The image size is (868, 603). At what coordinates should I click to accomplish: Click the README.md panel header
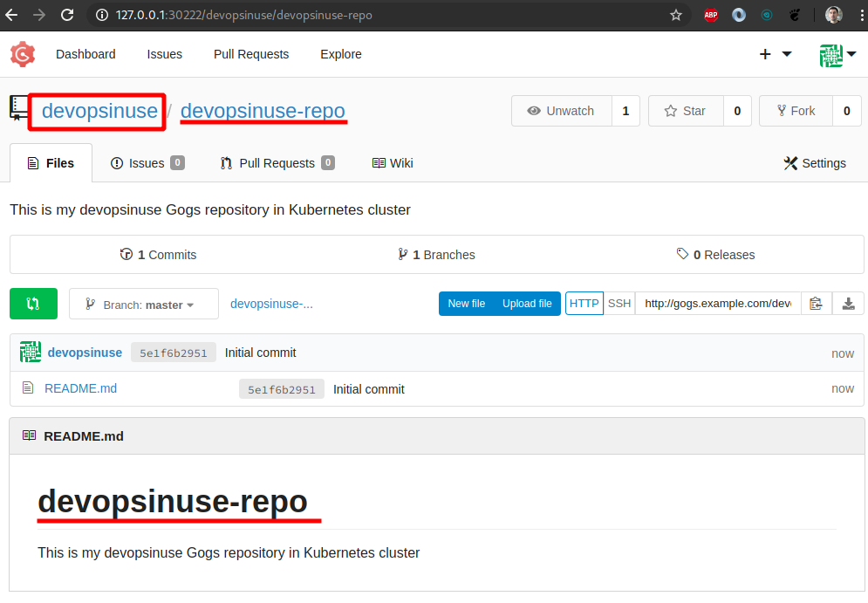coord(437,436)
